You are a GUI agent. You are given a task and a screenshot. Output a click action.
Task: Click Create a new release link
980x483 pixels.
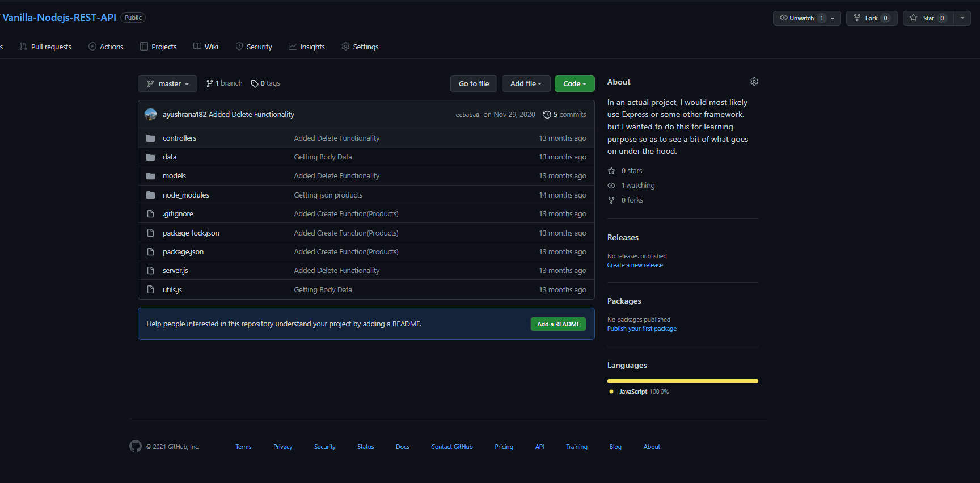click(x=635, y=266)
